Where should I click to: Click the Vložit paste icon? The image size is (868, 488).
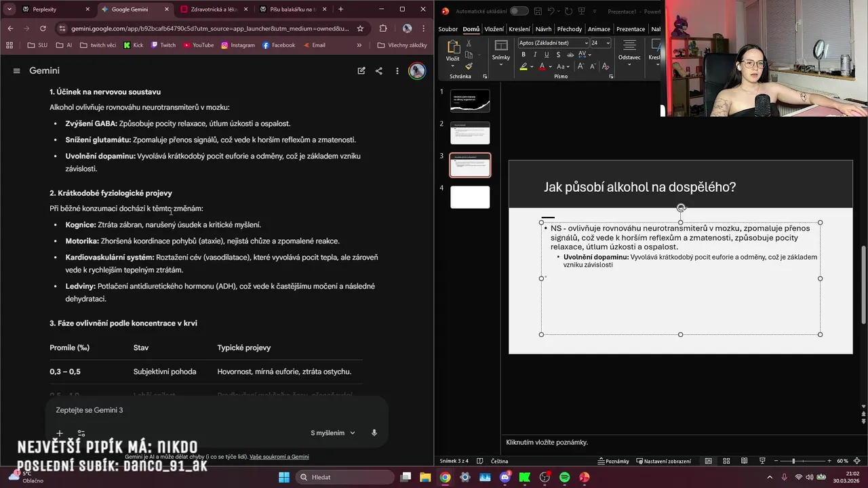click(453, 47)
